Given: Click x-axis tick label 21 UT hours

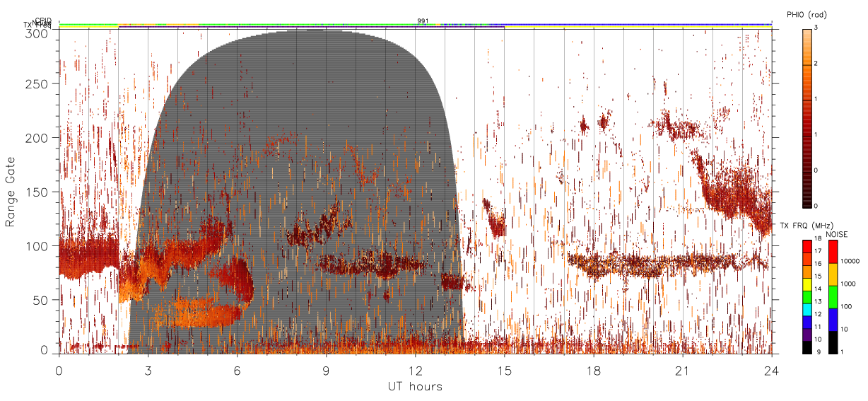Looking at the screenshot, I should point(682,370).
